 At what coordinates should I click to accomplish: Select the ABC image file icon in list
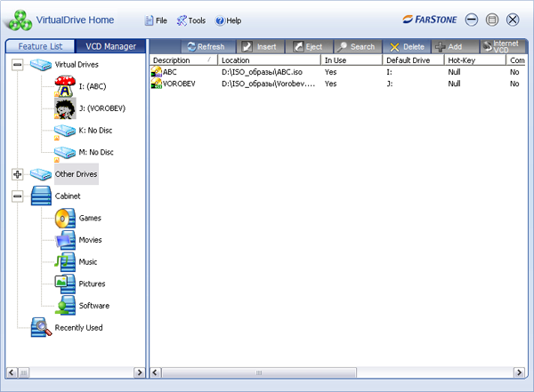click(x=157, y=72)
